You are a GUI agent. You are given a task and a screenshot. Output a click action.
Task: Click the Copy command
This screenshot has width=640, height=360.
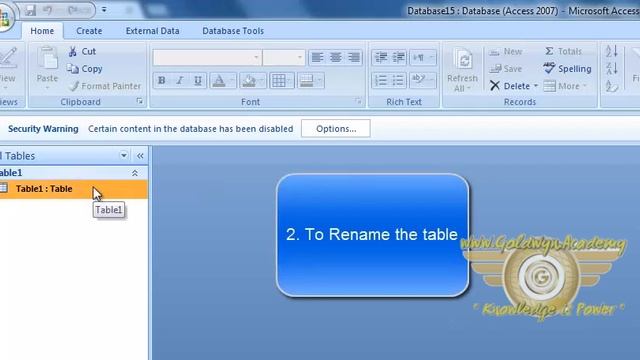(x=84, y=69)
